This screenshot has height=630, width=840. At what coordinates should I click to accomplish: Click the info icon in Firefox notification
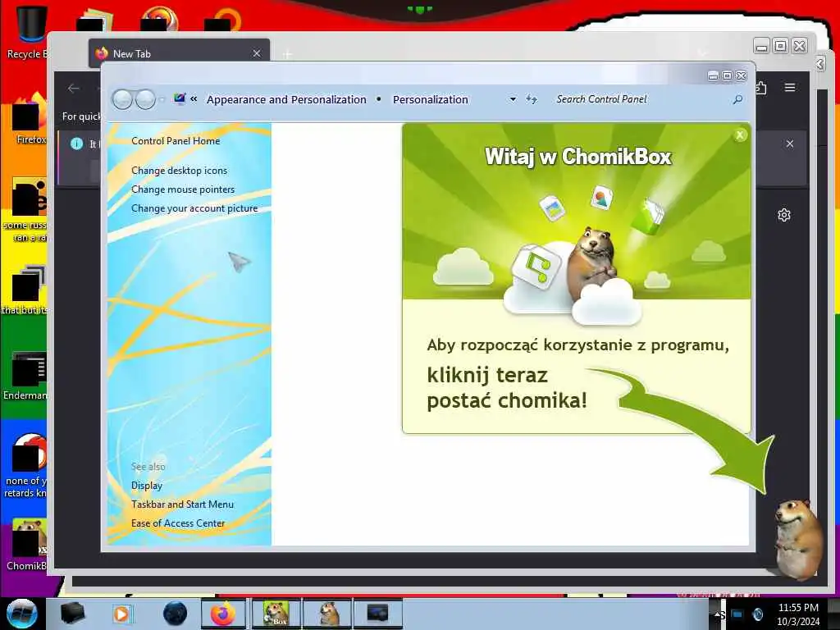(x=76, y=144)
